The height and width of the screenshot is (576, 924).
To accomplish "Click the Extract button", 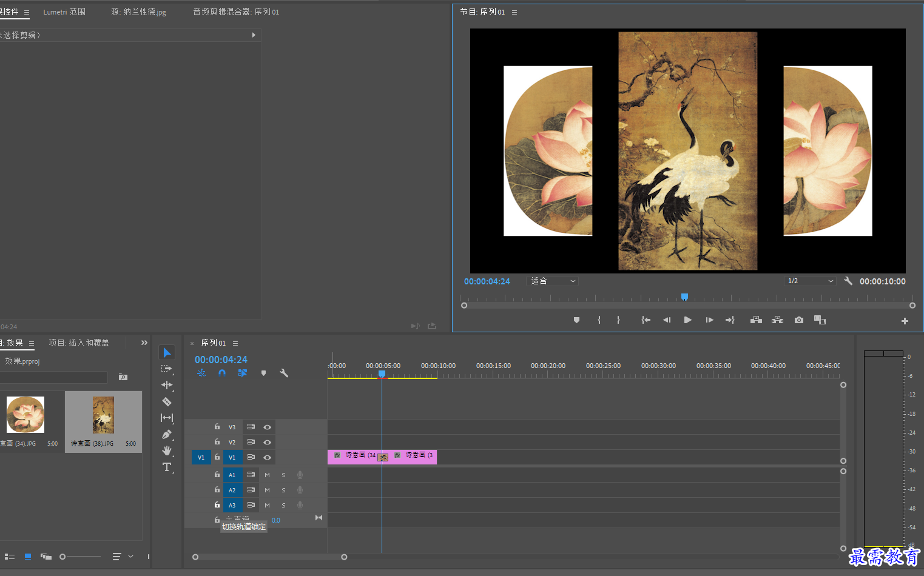I will click(x=777, y=320).
